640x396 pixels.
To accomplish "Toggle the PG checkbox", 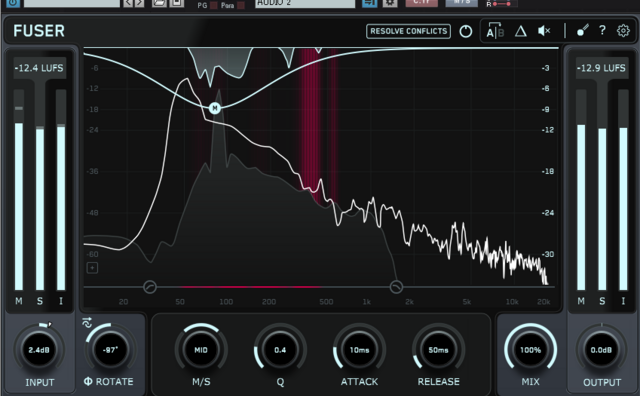I will (x=214, y=5).
